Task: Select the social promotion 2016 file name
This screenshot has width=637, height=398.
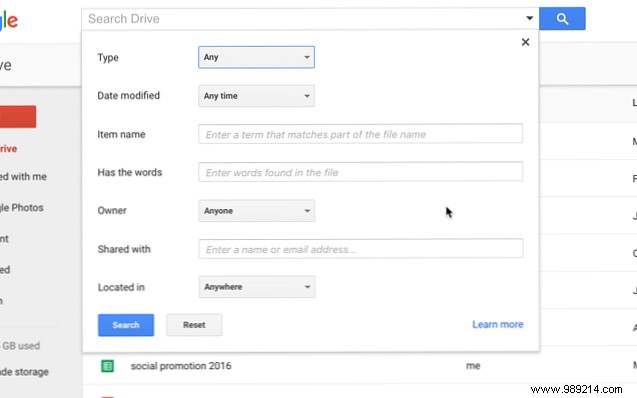Action: pyautogui.click(x=181, y=366)
